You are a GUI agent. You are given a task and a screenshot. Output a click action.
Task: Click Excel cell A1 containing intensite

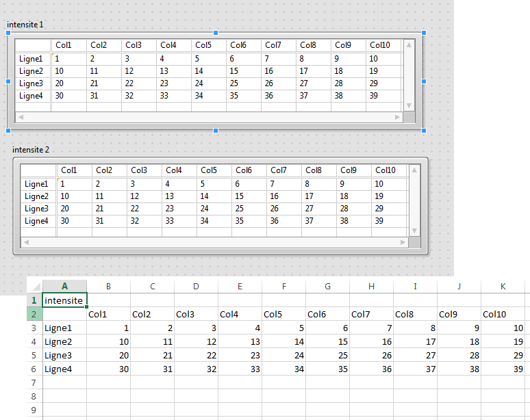(64, 300)
